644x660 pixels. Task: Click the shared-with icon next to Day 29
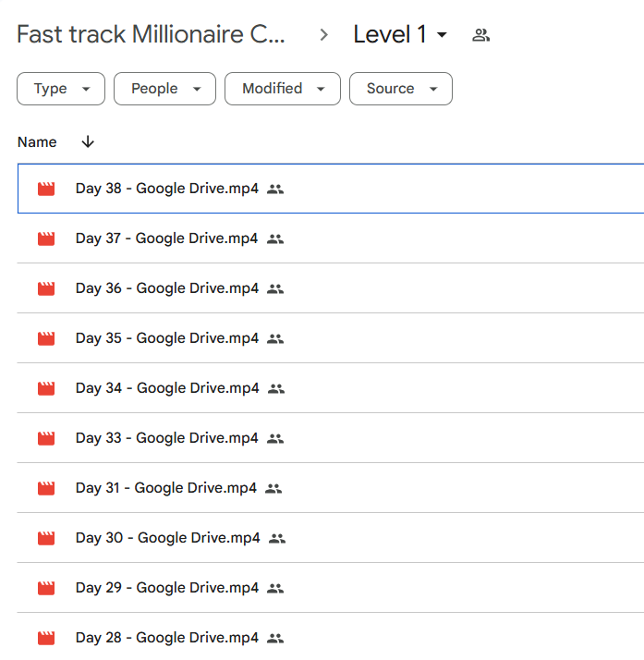tap(275, 589)
